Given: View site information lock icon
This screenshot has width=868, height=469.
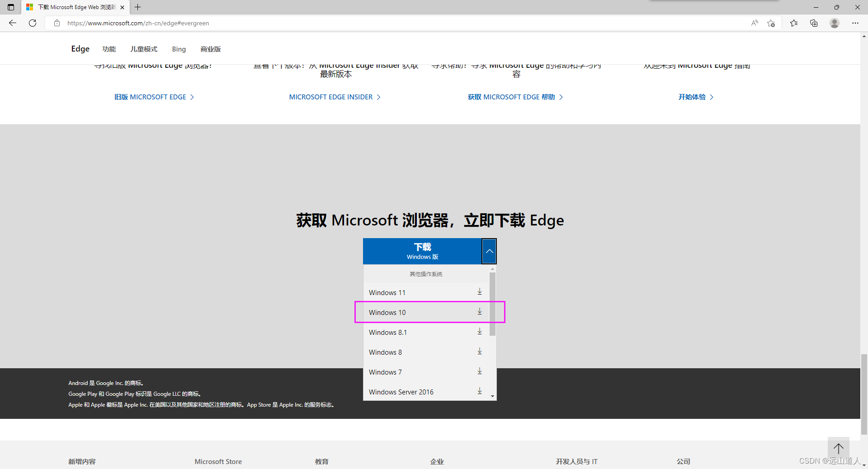Looking at the screenshot, I should (57, 23).
